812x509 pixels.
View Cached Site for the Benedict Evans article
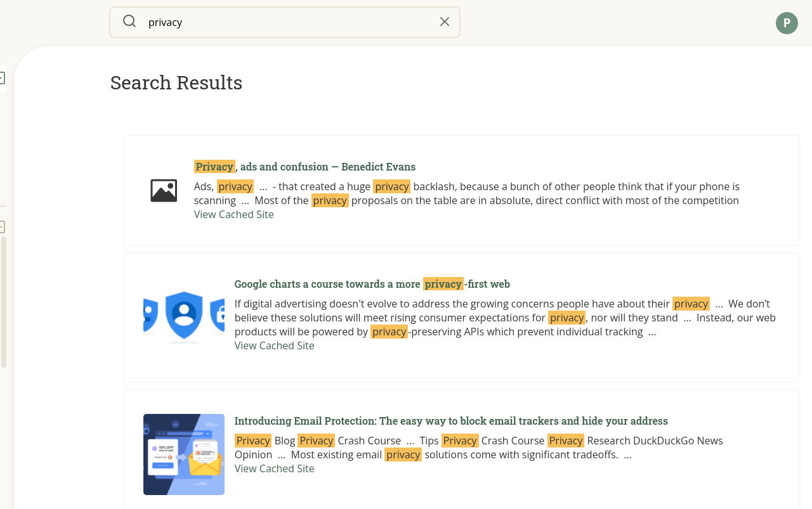(x=234, y=214)
